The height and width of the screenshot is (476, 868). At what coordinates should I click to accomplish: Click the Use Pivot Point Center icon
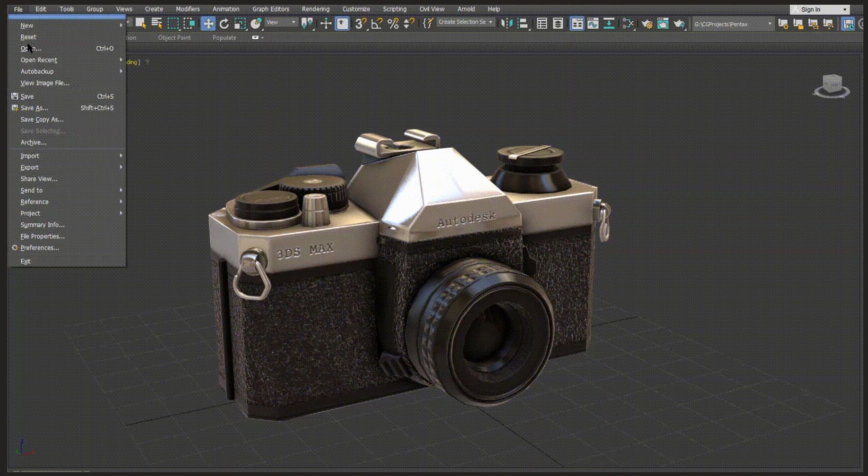307,23
